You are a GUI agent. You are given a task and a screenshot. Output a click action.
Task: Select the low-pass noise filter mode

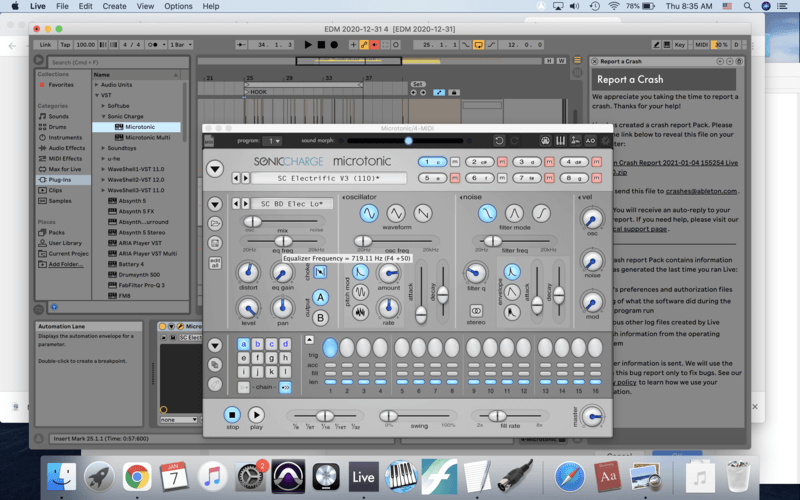tap(487, 213)
